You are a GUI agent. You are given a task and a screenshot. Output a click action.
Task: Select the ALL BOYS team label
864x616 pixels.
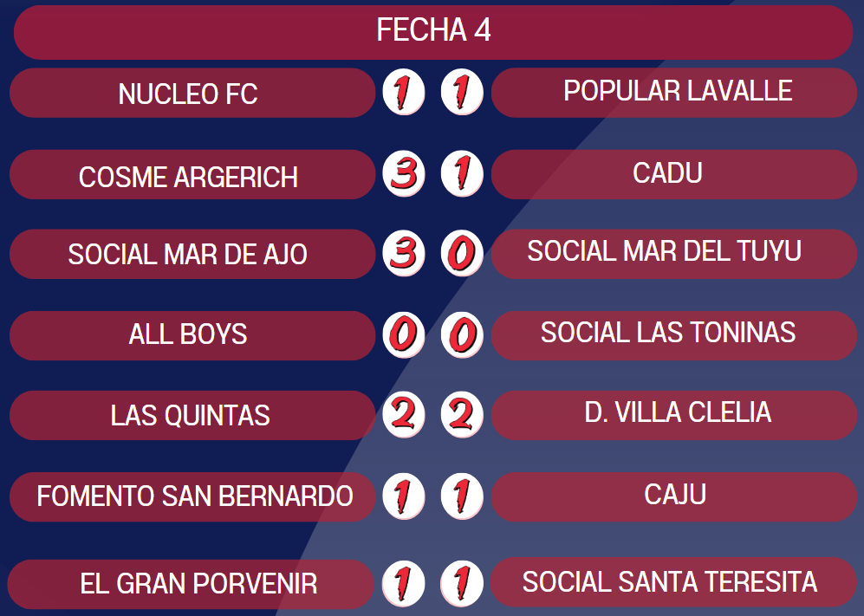click(189, 334)
